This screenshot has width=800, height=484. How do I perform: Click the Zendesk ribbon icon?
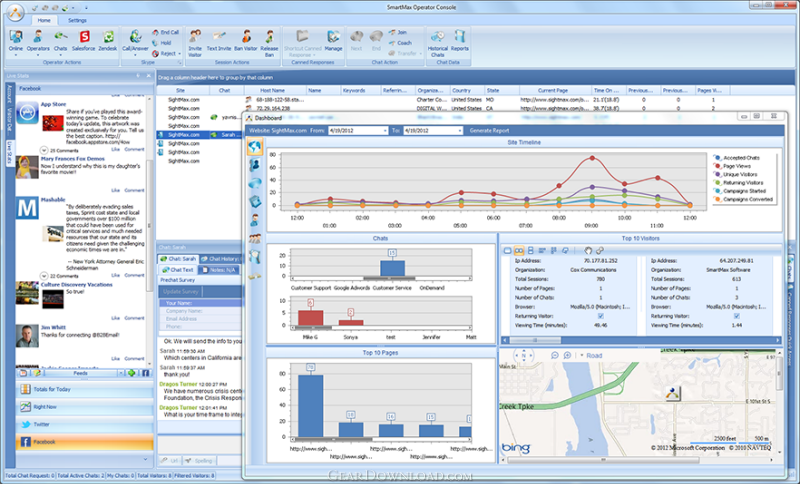pyautogui.click(x=108, y=41)
